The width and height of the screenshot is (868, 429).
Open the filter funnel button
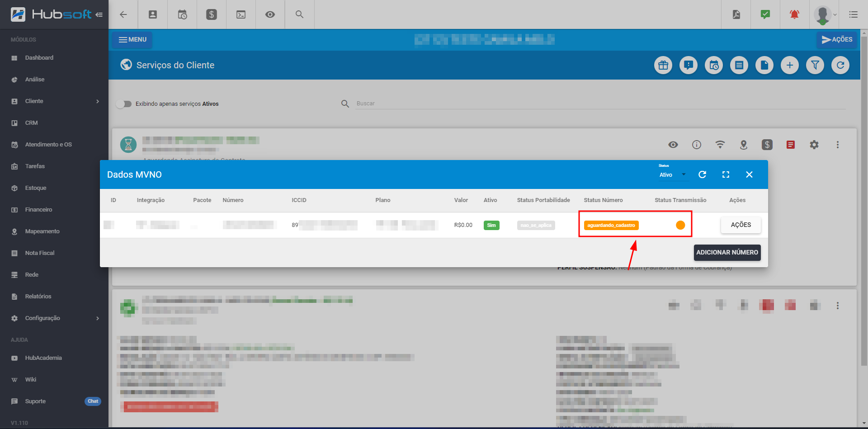click(x=815, y=65)
